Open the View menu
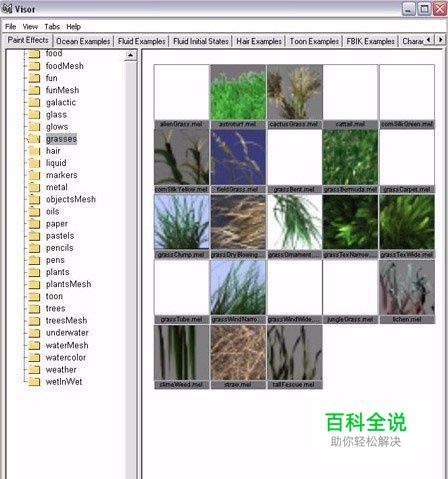 click(x=30, y=27)
